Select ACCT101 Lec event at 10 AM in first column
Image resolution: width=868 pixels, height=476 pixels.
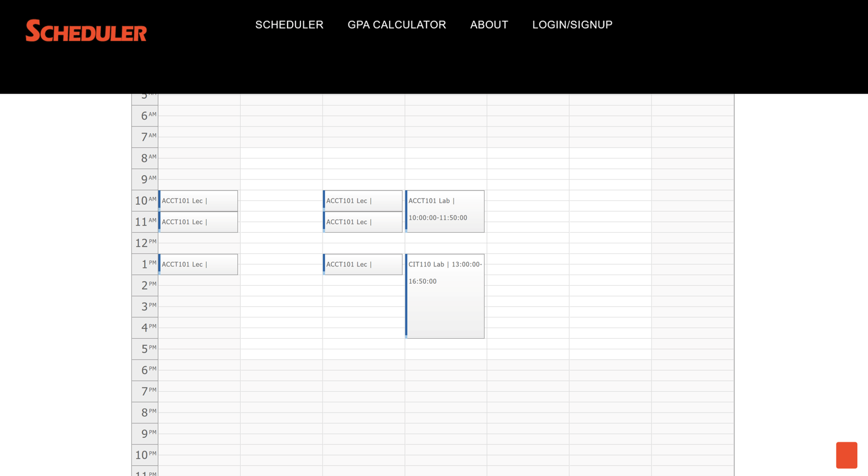[x=198, y=201]
